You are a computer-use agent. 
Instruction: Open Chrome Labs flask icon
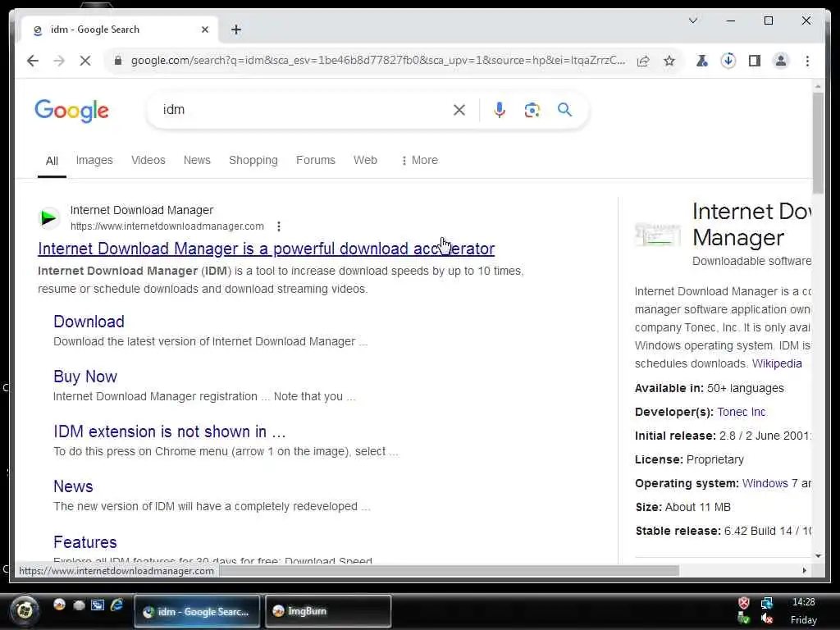(x=702, y=61)
